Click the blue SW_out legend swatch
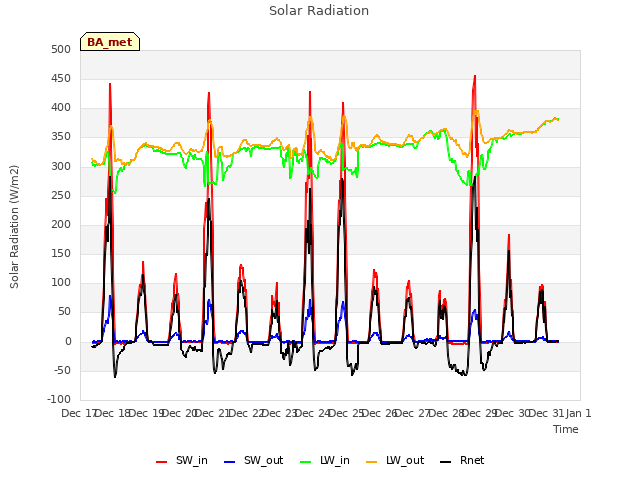Screen dimensions: 640x480 click(x=230, y=462)
